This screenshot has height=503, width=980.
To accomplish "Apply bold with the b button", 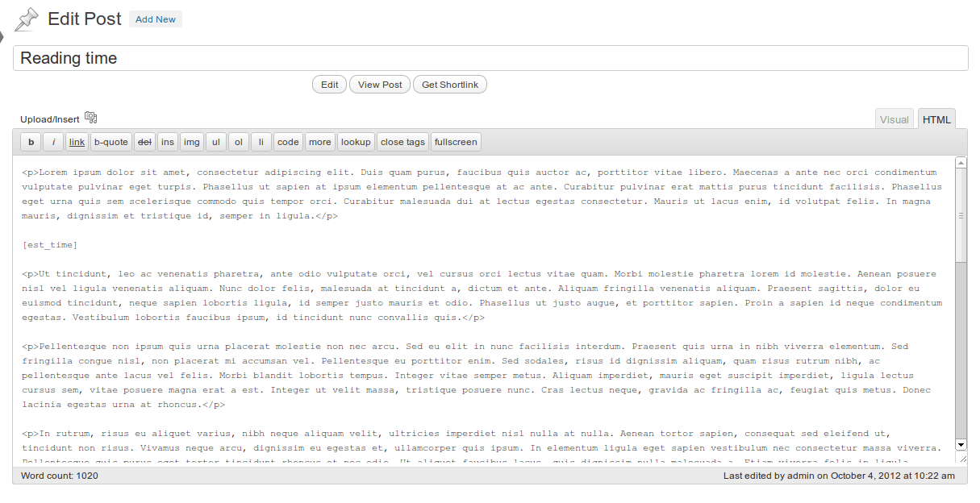I will pyautogui.click(x=31, y=142).
